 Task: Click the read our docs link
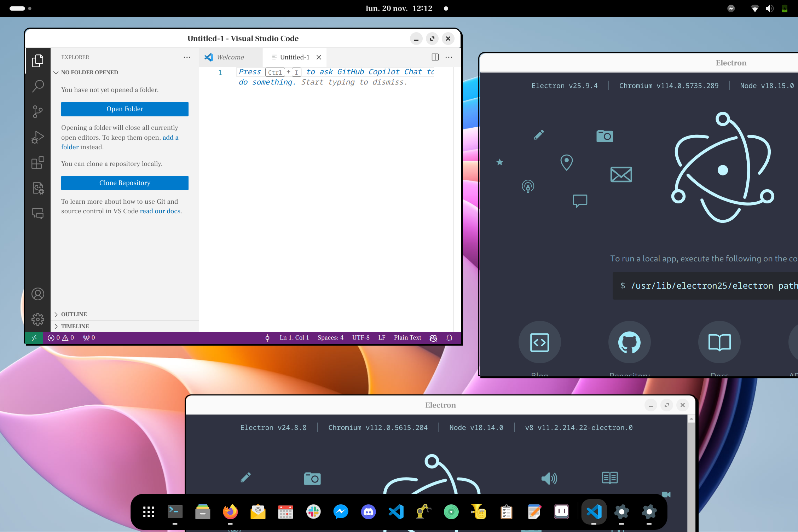click(x=160, y=211)
